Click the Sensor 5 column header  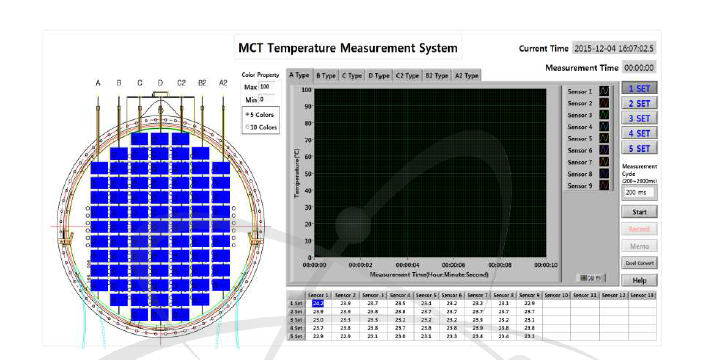tap(426, 295)
